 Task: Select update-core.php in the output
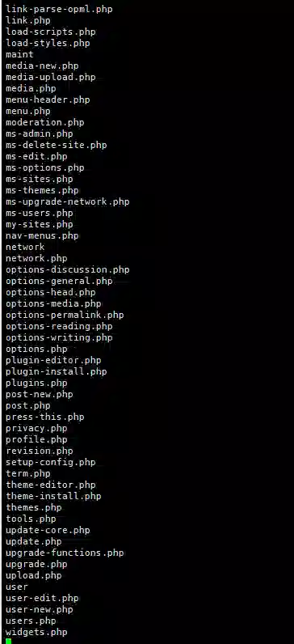pos(48,530)
